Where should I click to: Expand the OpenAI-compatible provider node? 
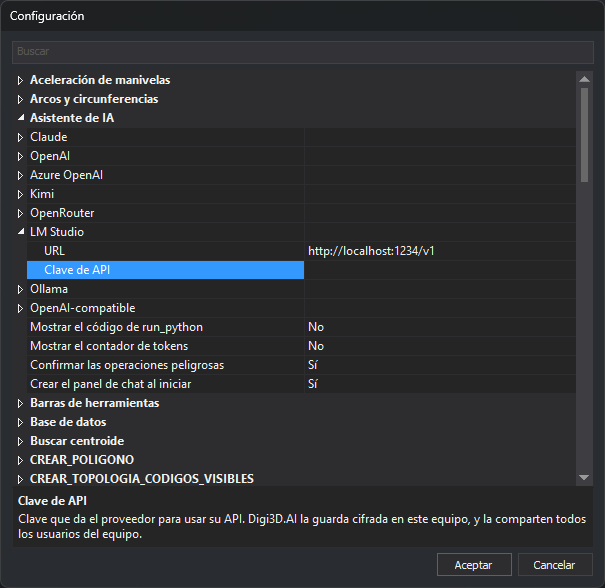[x=20, y=308]
